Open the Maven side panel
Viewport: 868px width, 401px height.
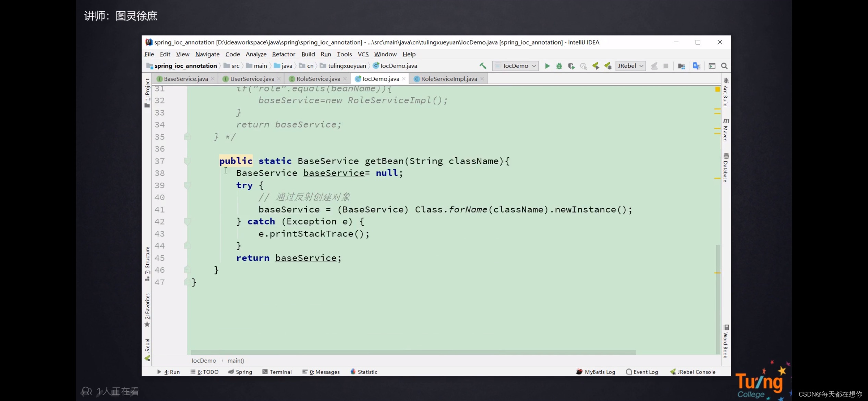coord(726,130)
